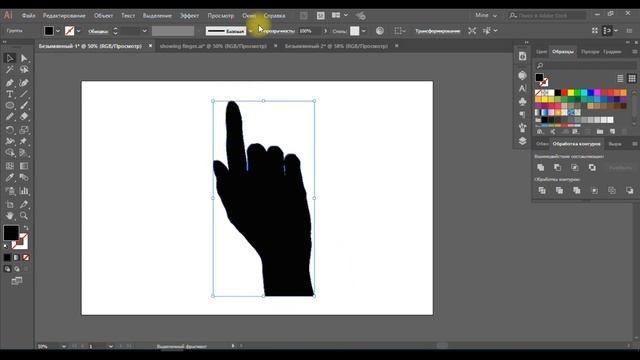Select the Selection (black arrow) tool
640x360 pixels.
tap(10, 58)
